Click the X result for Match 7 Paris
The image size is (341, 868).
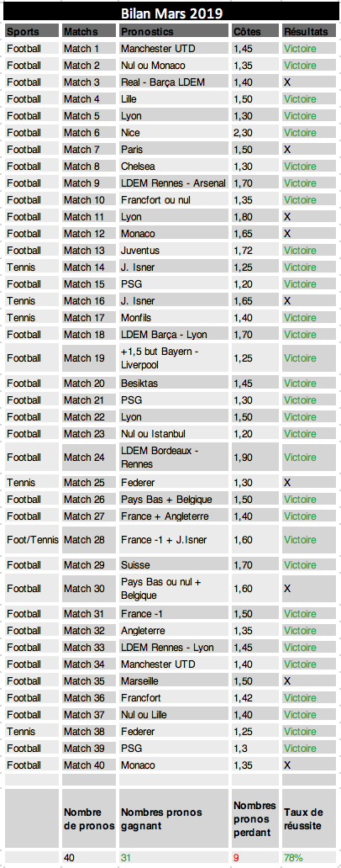tap(308, 150)
